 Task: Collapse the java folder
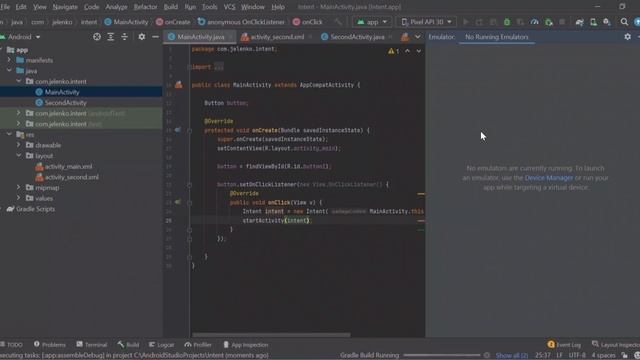click(9, 71)
